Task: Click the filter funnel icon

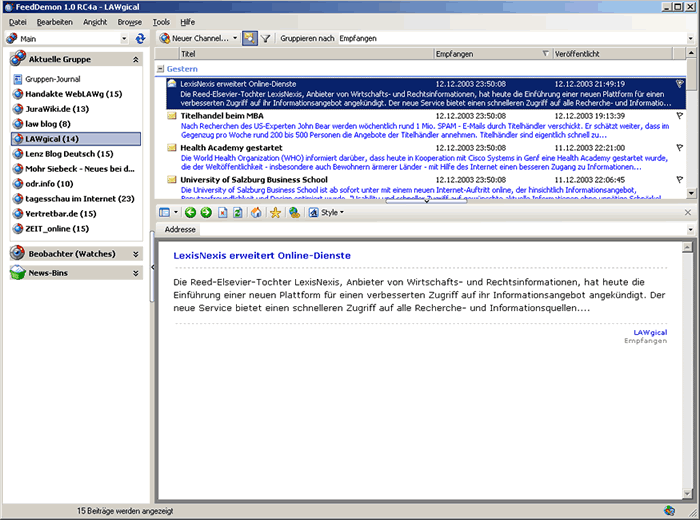Action: tap(266, 38)
